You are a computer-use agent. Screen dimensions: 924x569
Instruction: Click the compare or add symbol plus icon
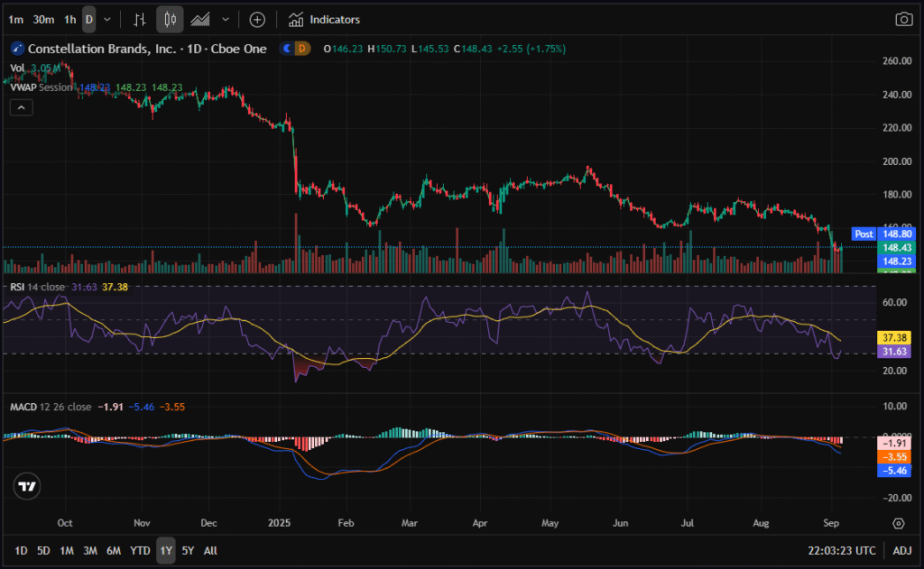pyautogui.click(x=257, y=19)
